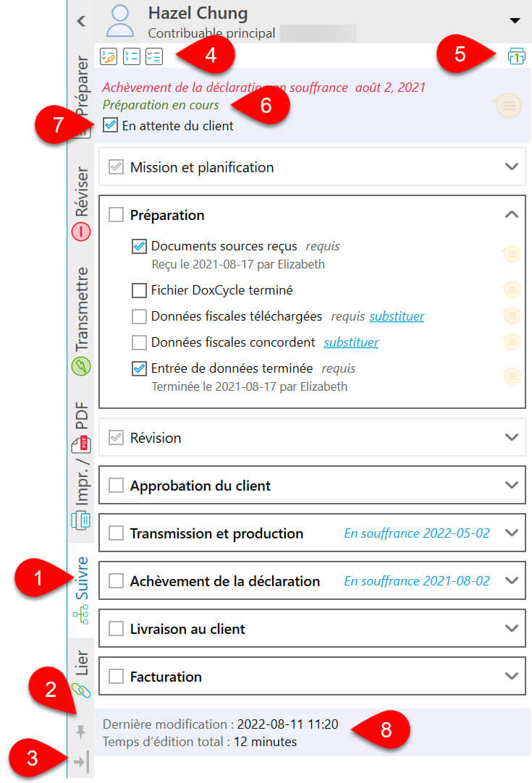Open the Lier tab
Viewport: 532px width, 783px height.
click(x=81, y=673)
